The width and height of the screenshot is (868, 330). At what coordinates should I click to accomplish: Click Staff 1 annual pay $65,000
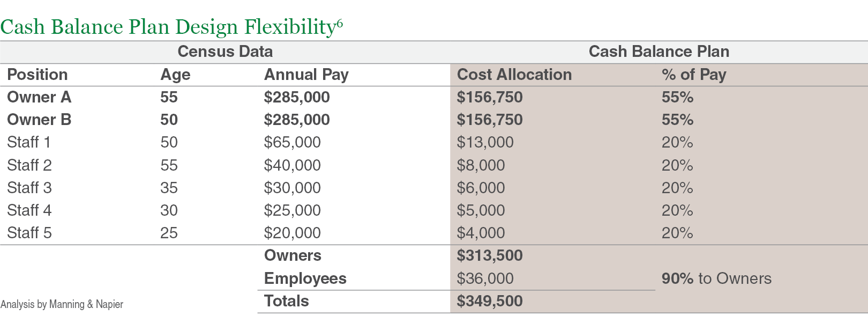292,143
